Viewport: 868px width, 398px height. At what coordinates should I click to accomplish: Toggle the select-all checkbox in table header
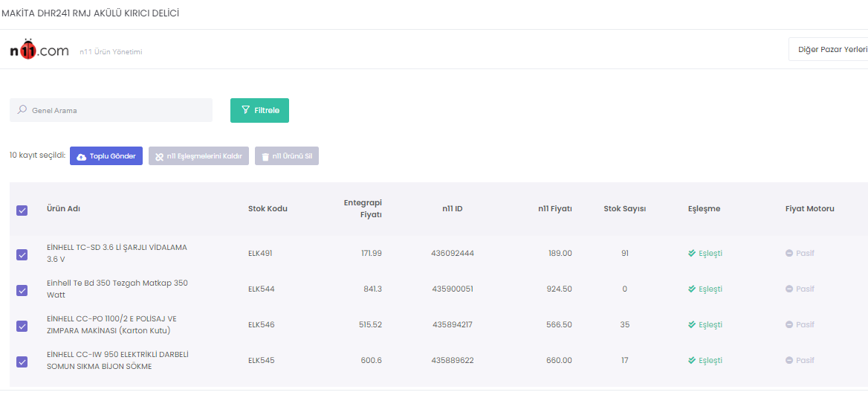pyautogui.click(x=22, y=211)
